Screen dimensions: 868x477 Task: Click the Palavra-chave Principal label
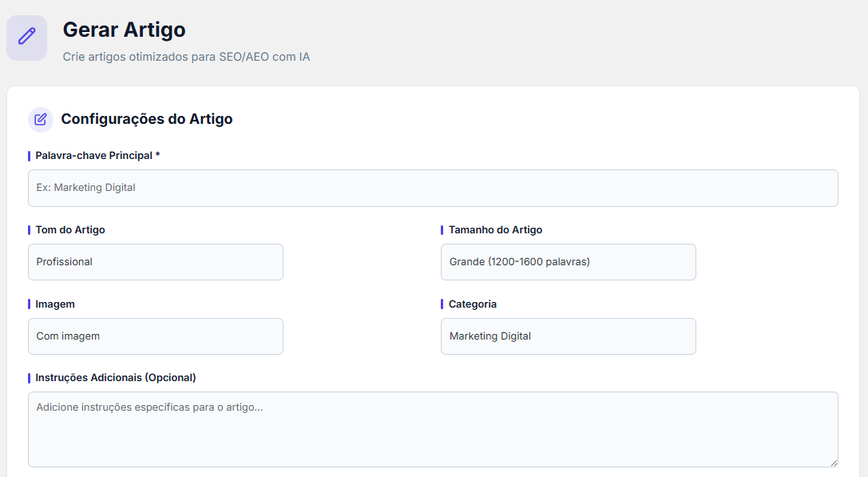tap(93, 155)
